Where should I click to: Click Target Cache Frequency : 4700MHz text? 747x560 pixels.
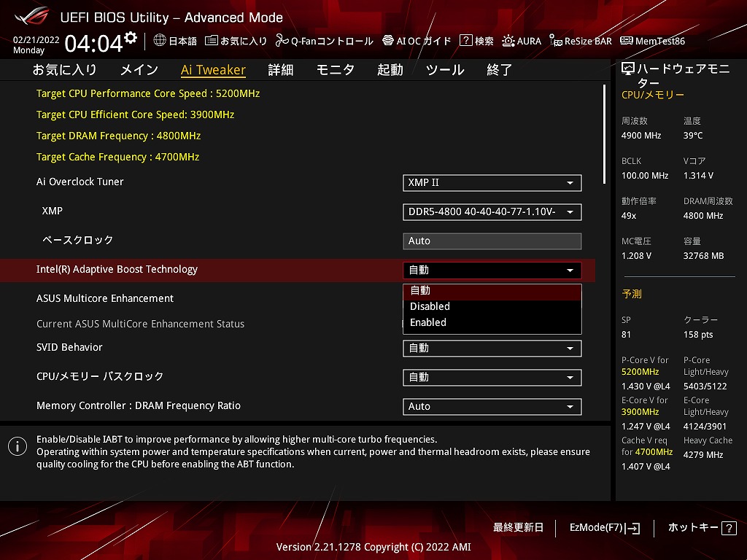point(117,157)
